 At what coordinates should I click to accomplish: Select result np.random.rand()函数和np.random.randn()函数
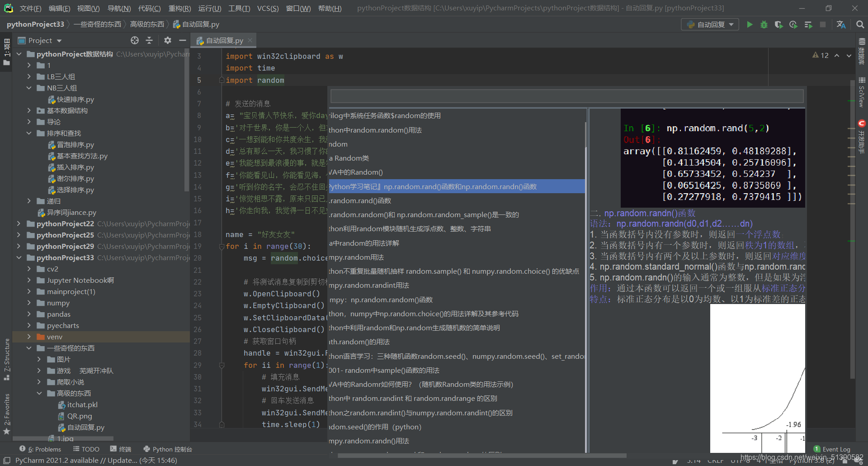click(x=457, y=186)
